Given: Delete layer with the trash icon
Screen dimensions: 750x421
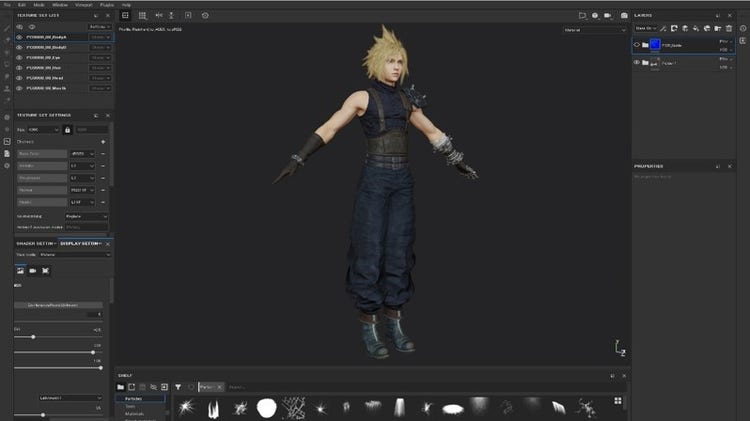Looking at the screenshot, I should tap(729, 28).
